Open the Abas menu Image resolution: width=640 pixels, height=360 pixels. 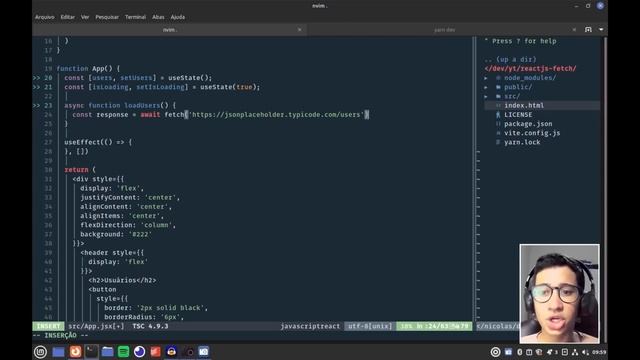tap(158, 17)
